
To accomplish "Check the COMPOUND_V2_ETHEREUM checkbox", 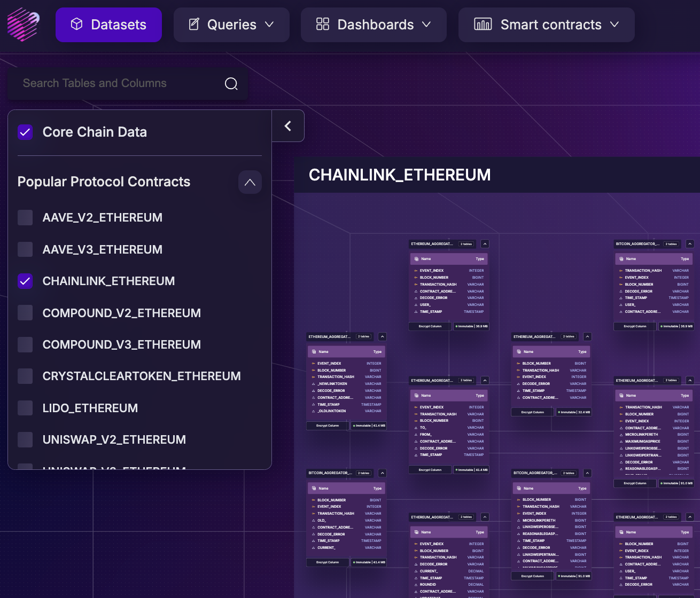I will 25,313.
